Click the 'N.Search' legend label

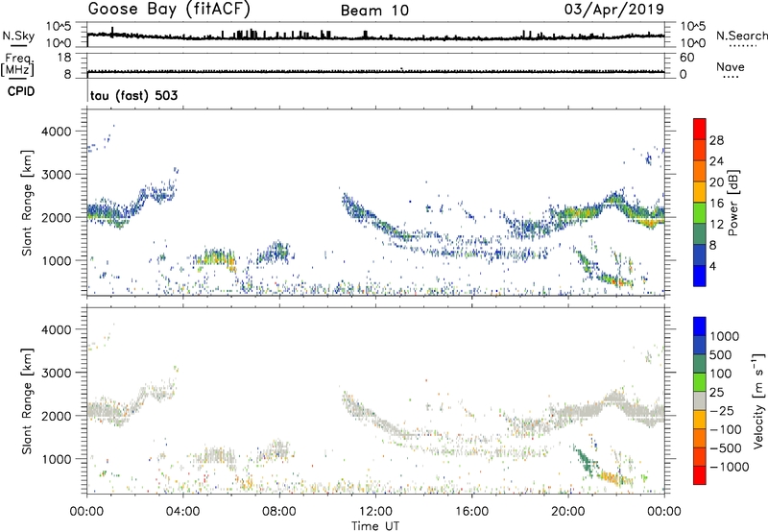[x=742, y=36]
